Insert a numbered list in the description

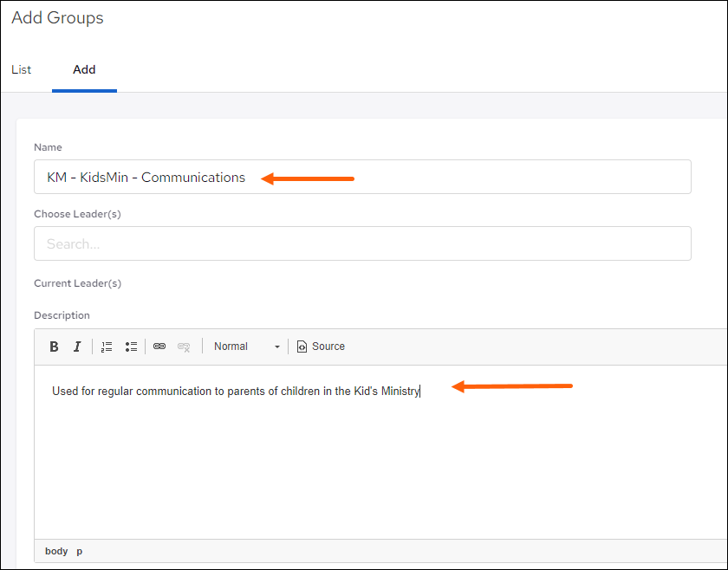coord(107,347)
